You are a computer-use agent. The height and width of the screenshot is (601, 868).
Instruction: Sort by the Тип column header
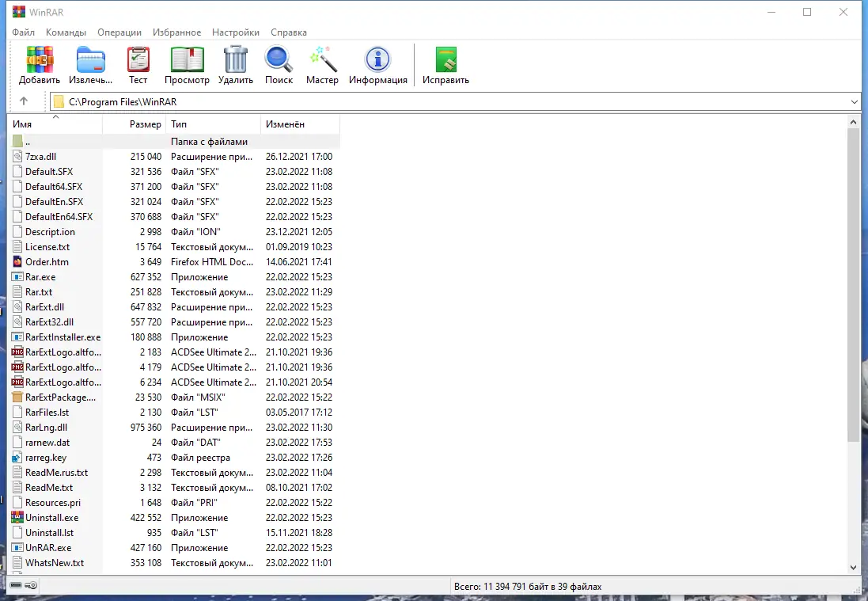coord(213,124)
